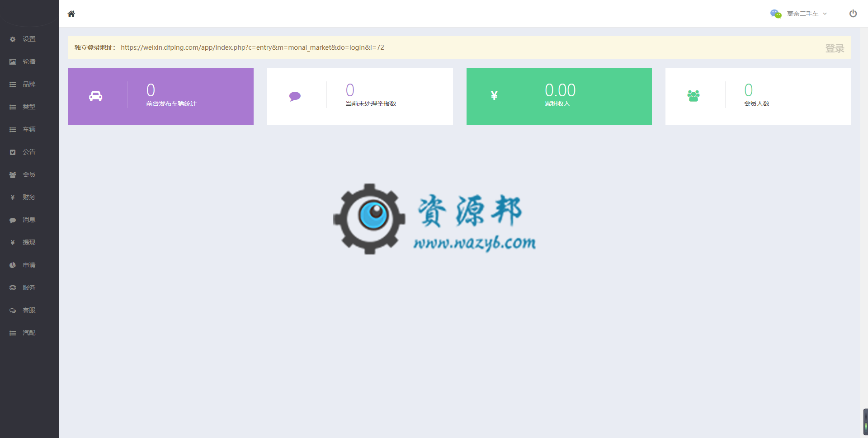The height and width of the screenshot is (438, 868).
Task: Open the 车辆 sidebar menu
Action: (29, 129)
